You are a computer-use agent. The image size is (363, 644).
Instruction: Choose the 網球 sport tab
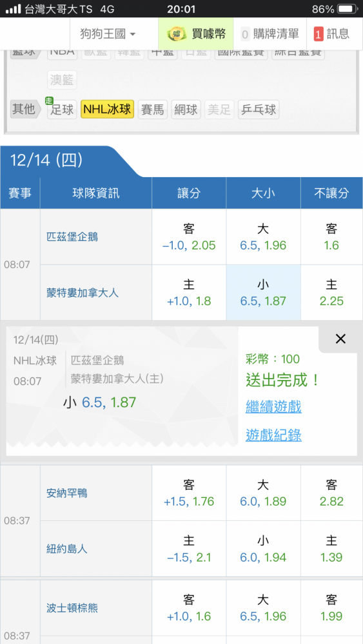pos(186,109)
